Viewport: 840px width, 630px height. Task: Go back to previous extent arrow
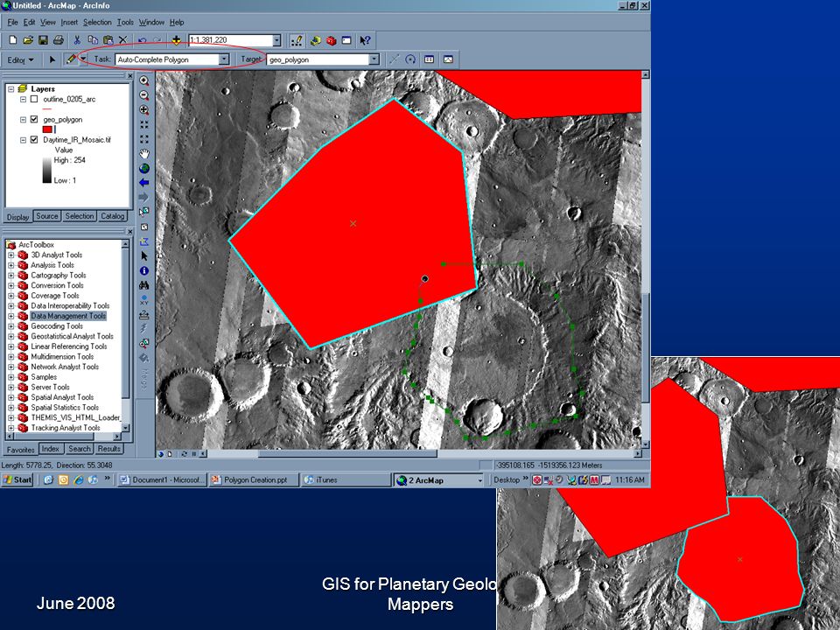pos(144,183)
